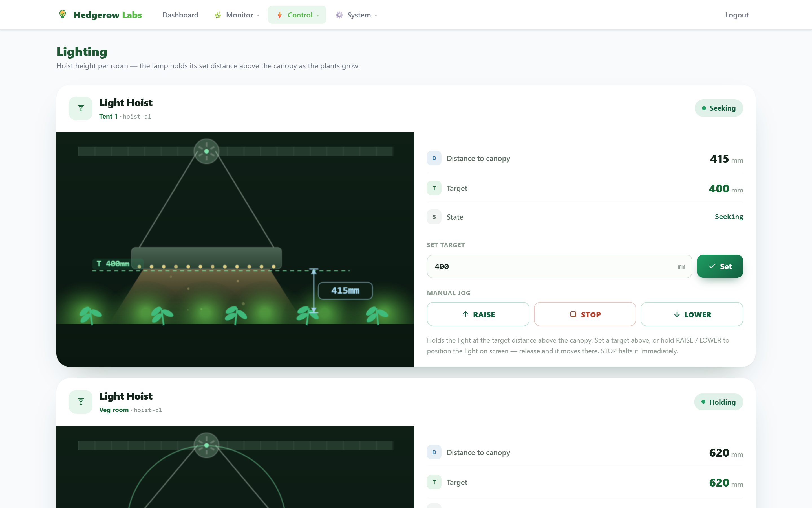Click the hoist-a1 identifier text
Screen dimensions: 812x508
pyautogui.click(x=137, y=117)
